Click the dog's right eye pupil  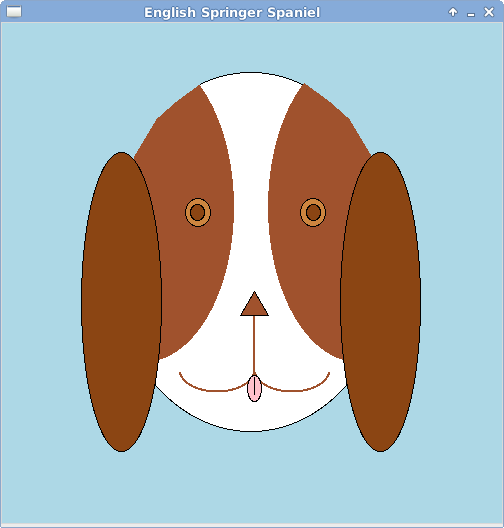(313, 212)
